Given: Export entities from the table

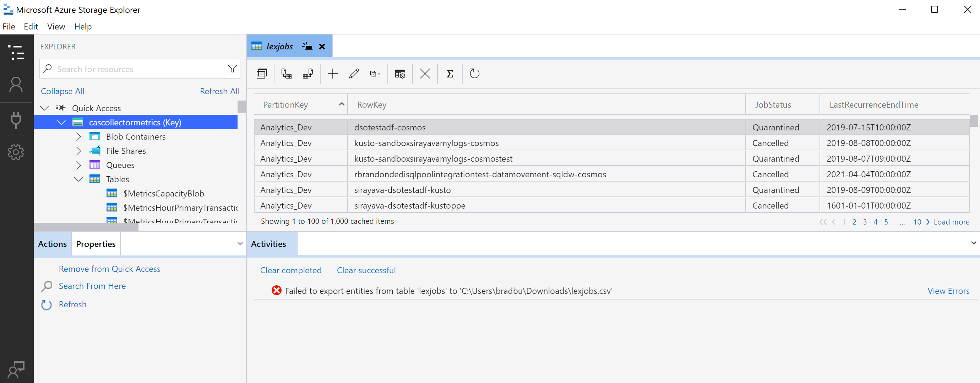Looking at the screenshot, I should (308, 74).
